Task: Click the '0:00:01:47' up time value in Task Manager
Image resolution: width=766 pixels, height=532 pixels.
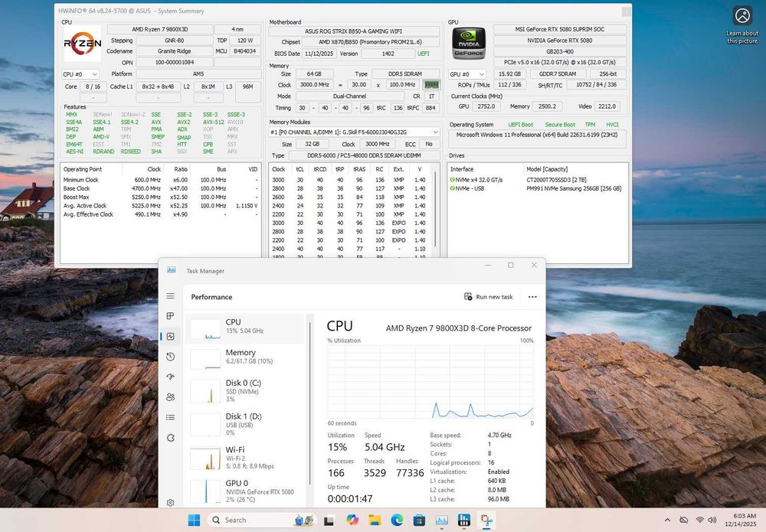Action: point(350,499)
